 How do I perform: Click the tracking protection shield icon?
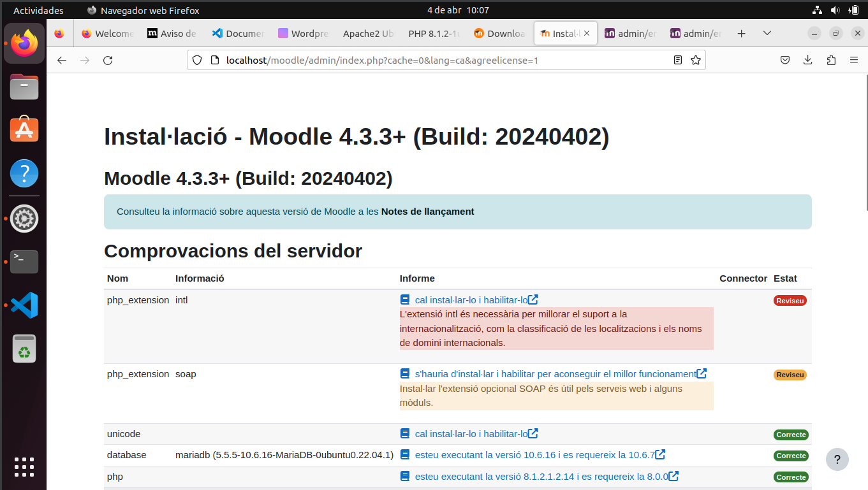(196, 59)
